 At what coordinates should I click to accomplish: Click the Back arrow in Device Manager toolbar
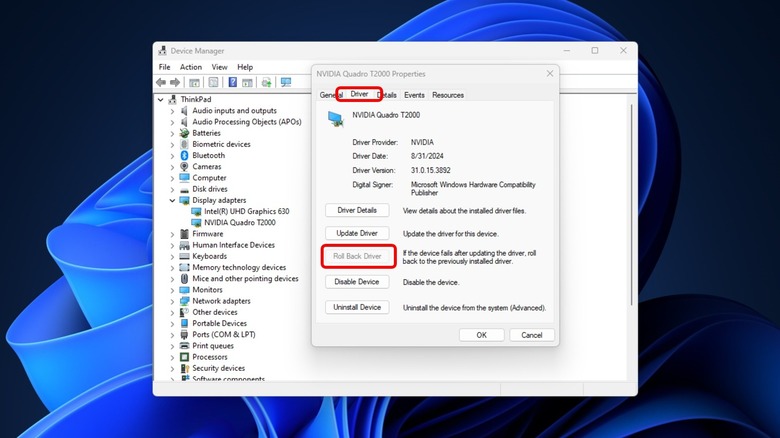point(163,82)
